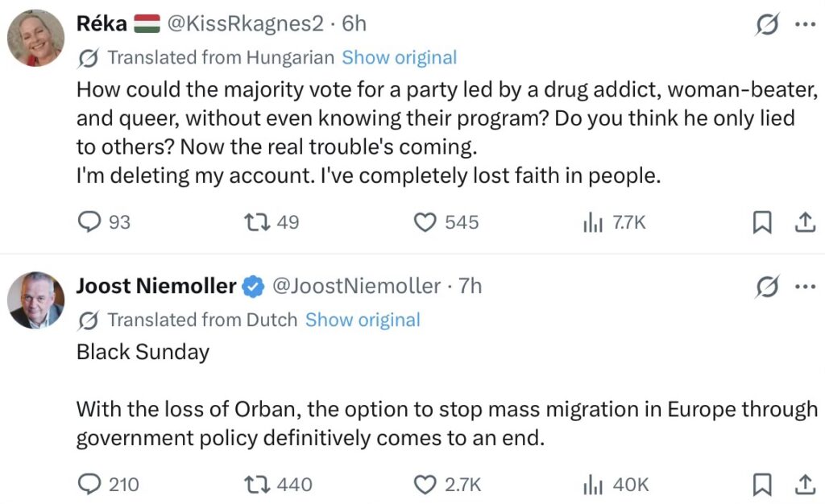Share Joost Niemoller's post

[x=805, y=484]
